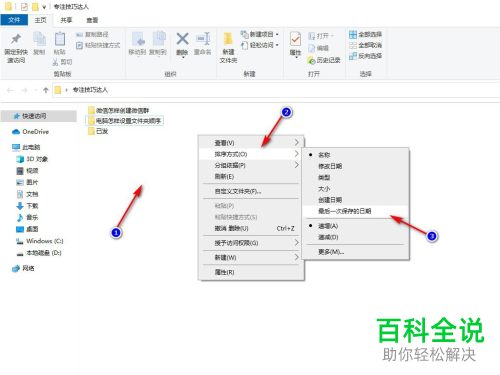
Task: Open the New item (新建项目) dropdown
Action: [260, 34]
